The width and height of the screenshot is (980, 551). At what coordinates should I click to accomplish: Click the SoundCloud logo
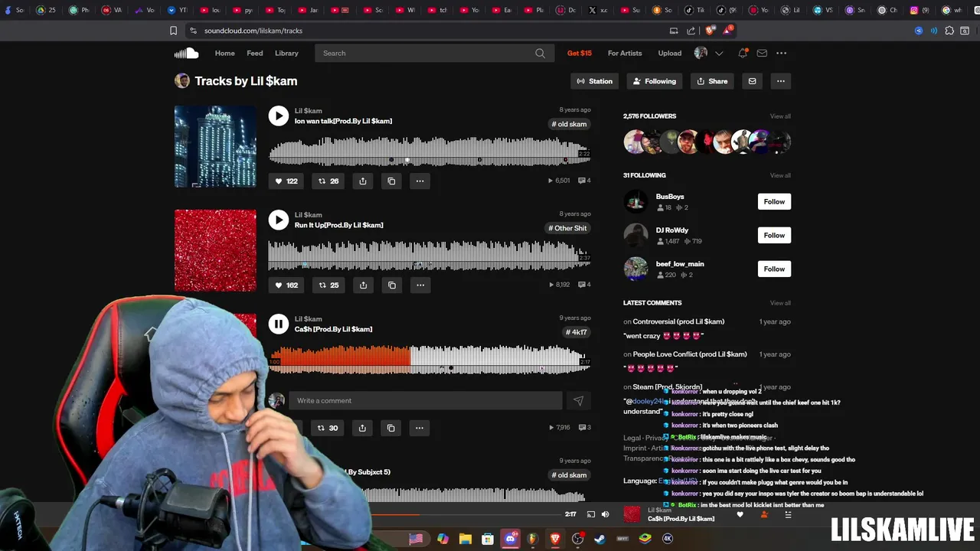tap(186, 53)
